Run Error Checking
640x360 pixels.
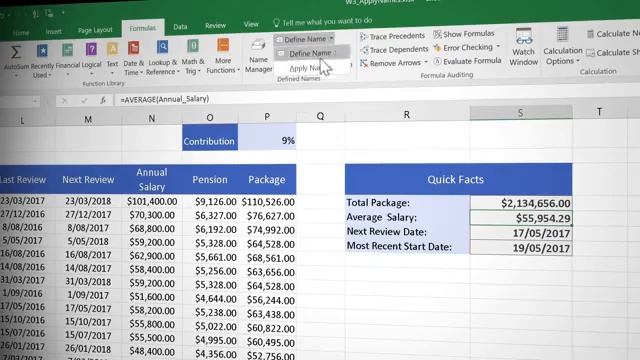(463, 48)
